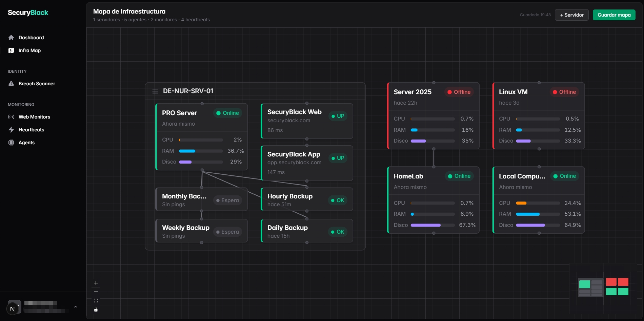Select the Daily Backup heartbeat card

[307, 231]
